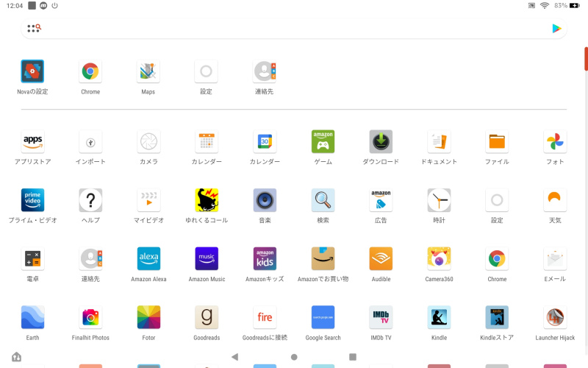
Task: Open 連絡先 beside 電卓 icon
Action: pos(90,259)
